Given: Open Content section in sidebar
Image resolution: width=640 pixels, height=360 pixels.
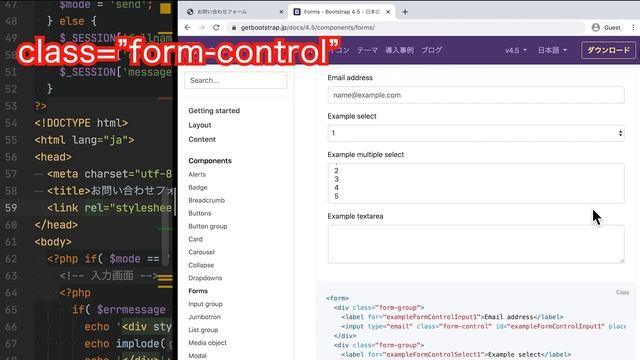Looking at the screenshot, I should [202, 139].
